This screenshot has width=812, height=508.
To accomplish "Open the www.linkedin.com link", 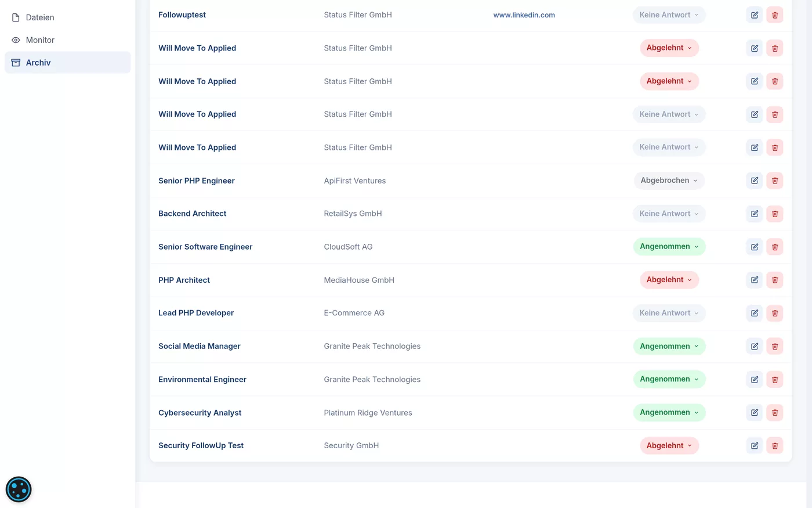I will click(524, 15).
